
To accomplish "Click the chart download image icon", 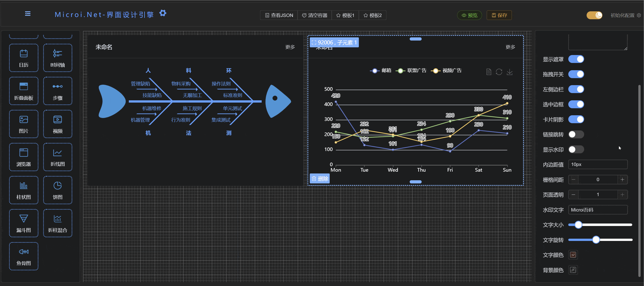I will 509,72.
